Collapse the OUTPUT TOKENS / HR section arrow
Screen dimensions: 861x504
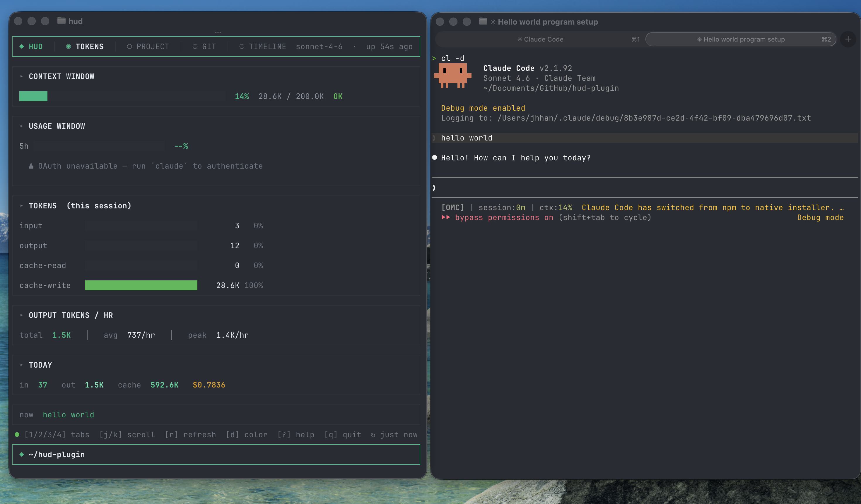pos(22,315)
